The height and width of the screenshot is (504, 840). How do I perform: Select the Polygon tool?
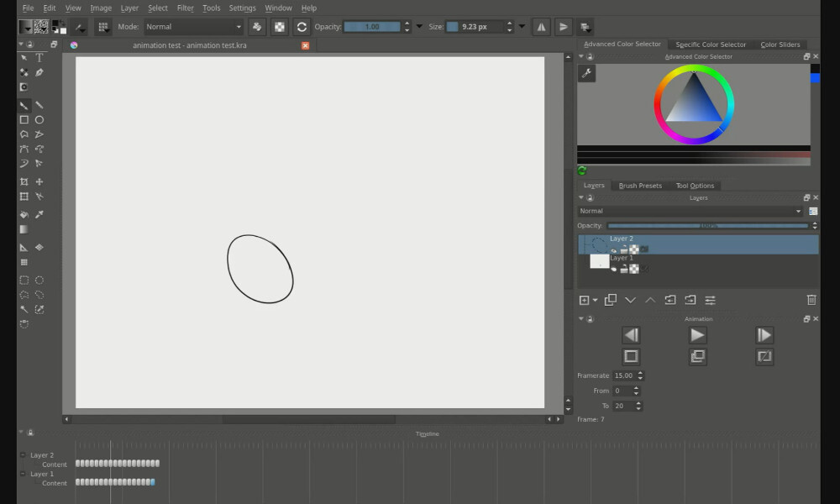[24, 134]
